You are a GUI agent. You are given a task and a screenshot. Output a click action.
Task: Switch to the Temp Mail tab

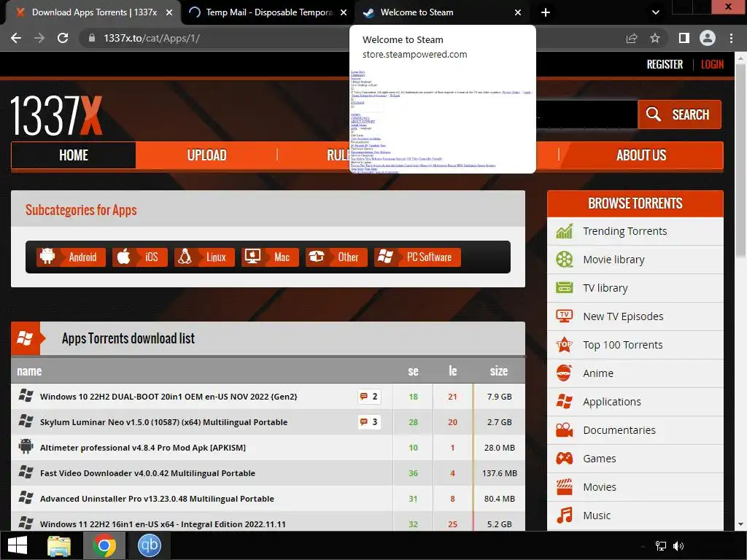pyautogui.click(x=269, y=12)
